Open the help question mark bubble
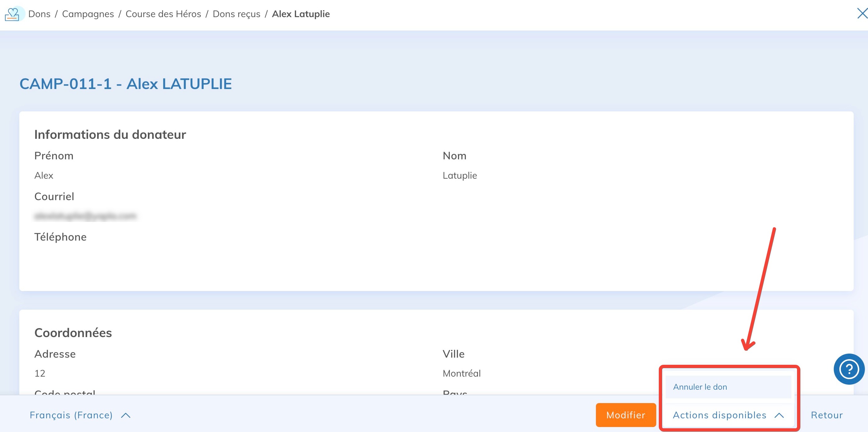The width and height of the screenshot is (868, 432). point(848,369)
